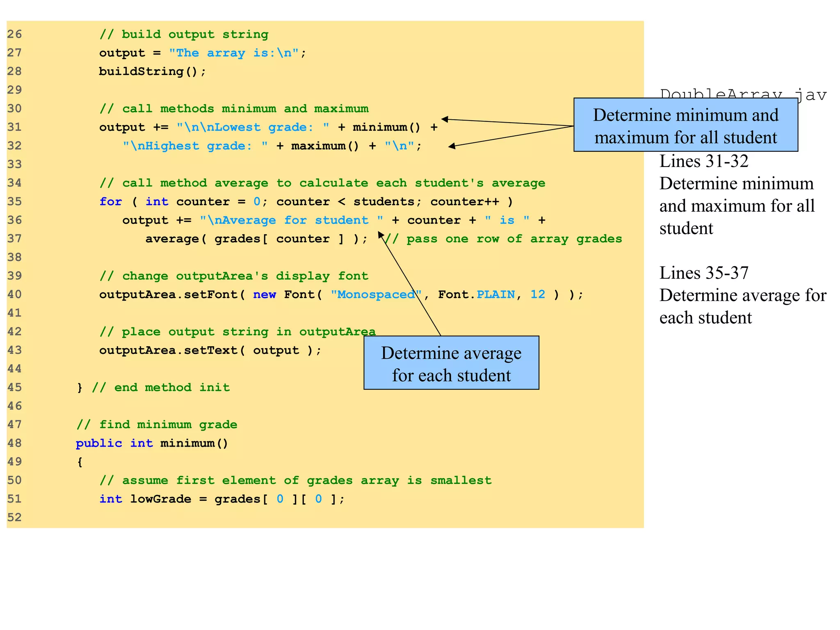
Task: Click 'average( grades[ counter ] );' on line 37
Action: pos(257,239)
